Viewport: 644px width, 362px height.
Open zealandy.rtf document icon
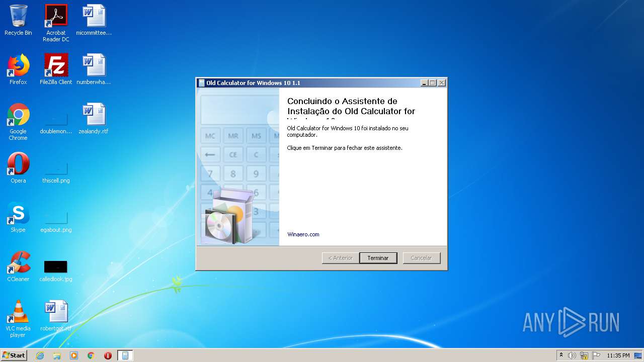(x=94, y=119)
